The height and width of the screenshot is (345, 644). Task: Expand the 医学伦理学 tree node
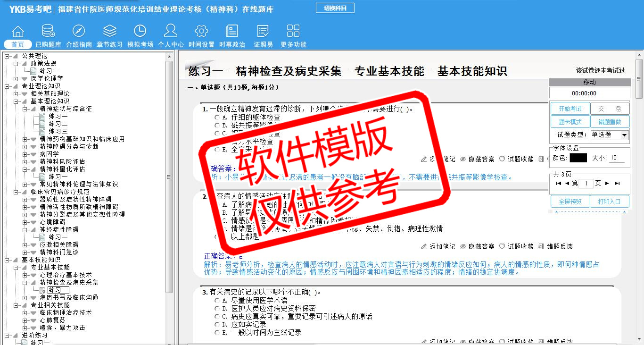coord(16,78)
